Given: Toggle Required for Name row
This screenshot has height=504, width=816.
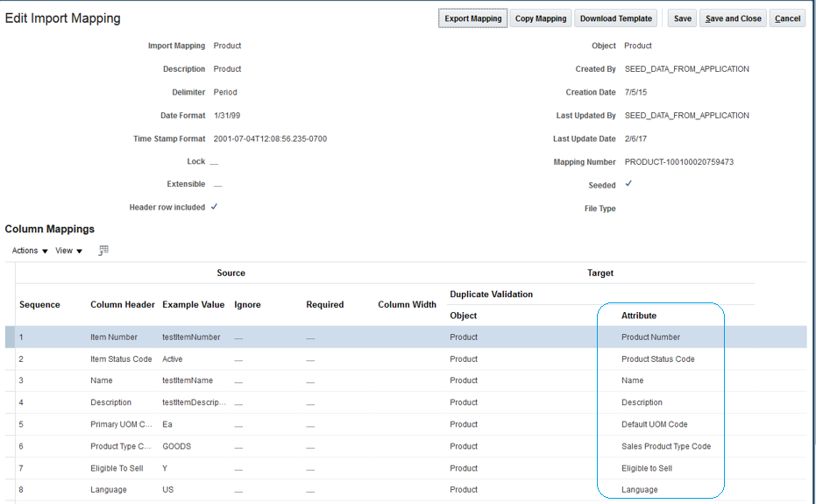Looking at the screenshot, I should pyautogui.click(x=310, y=381).
